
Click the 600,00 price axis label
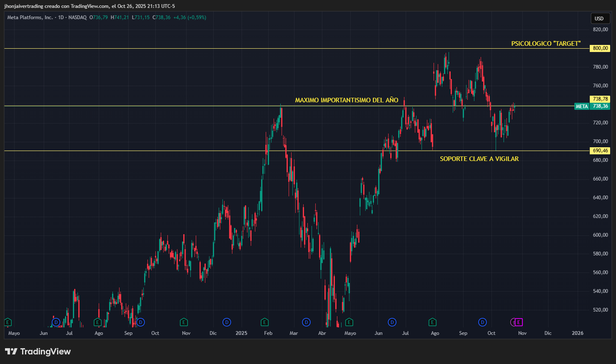pos(601,235)
